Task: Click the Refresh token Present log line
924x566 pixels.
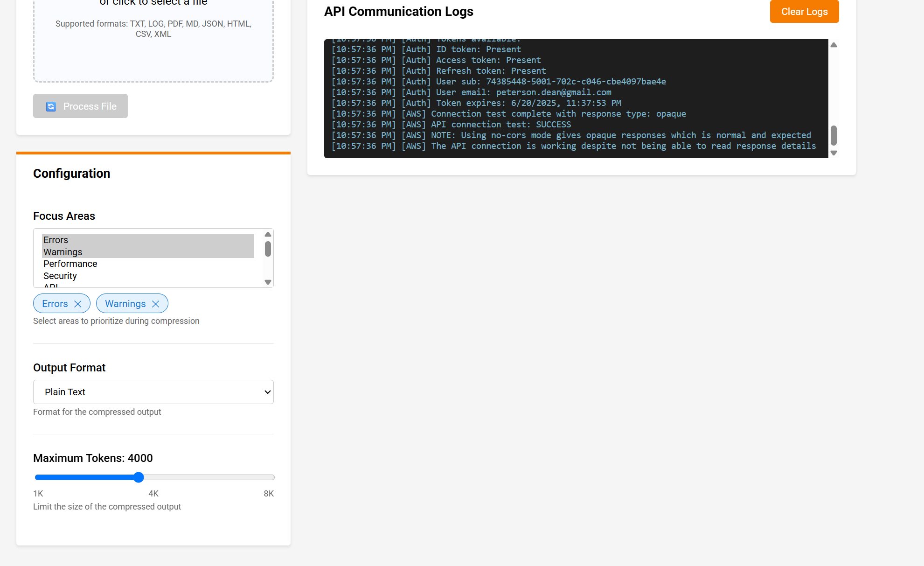Action: point(438,71)
